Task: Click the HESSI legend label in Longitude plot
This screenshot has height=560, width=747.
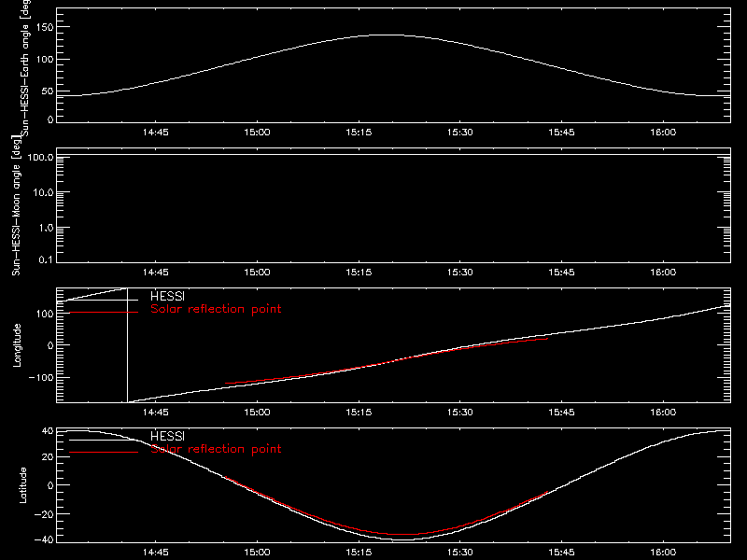Action: click(167, 296)
